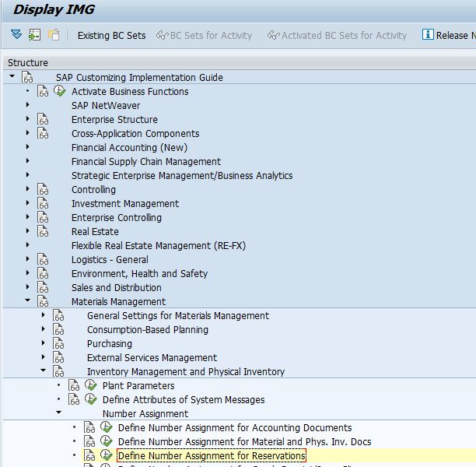Select the Investment Management tree entry
Screen dimensions: 476x467
[x=125, y=204]
